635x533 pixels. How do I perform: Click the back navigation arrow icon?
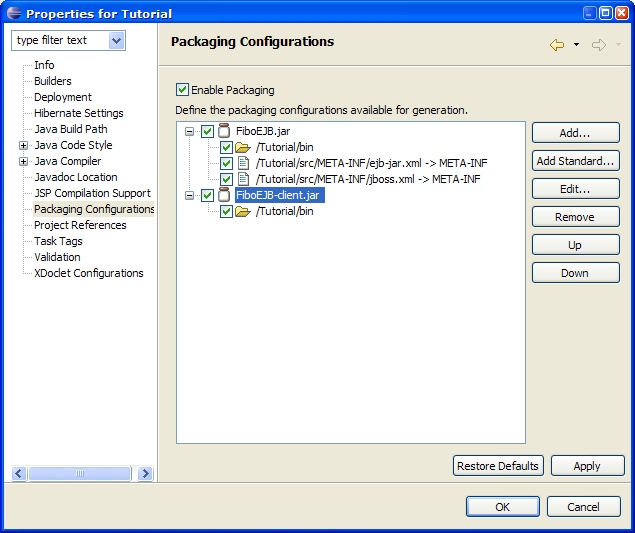557,45
